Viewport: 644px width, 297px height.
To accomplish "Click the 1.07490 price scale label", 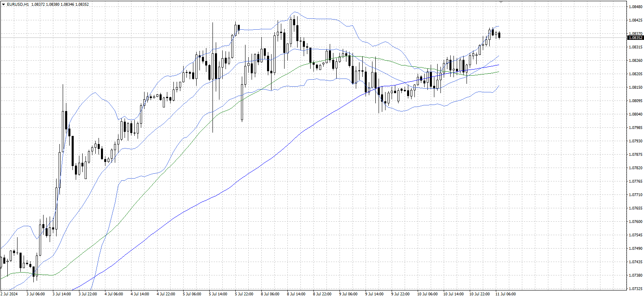I will tap(636, 248).
